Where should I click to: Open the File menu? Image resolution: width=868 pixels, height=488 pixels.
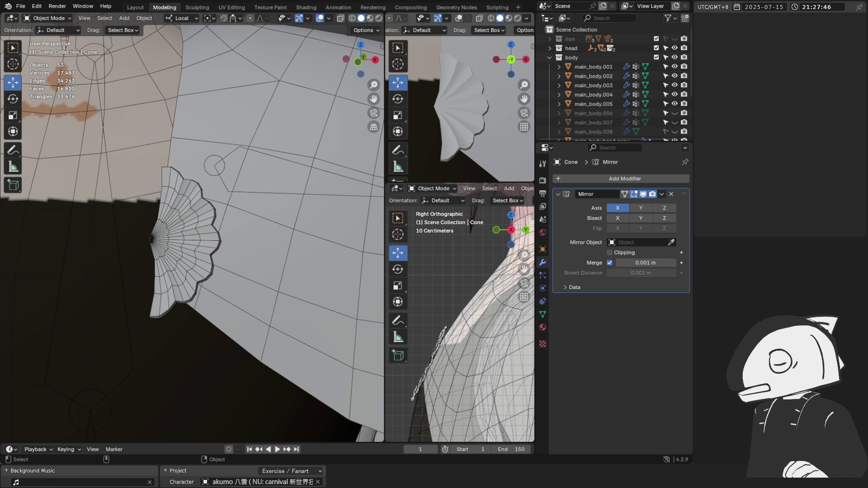click(21, 6)
